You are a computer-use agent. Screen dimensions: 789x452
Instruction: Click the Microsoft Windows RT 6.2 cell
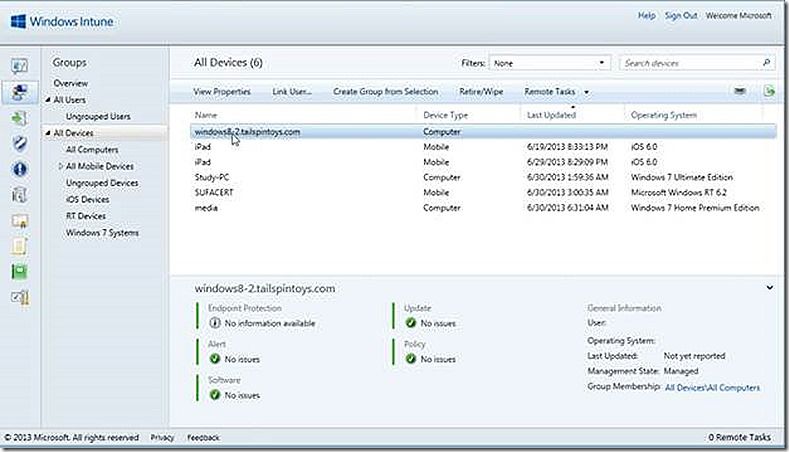678,192
